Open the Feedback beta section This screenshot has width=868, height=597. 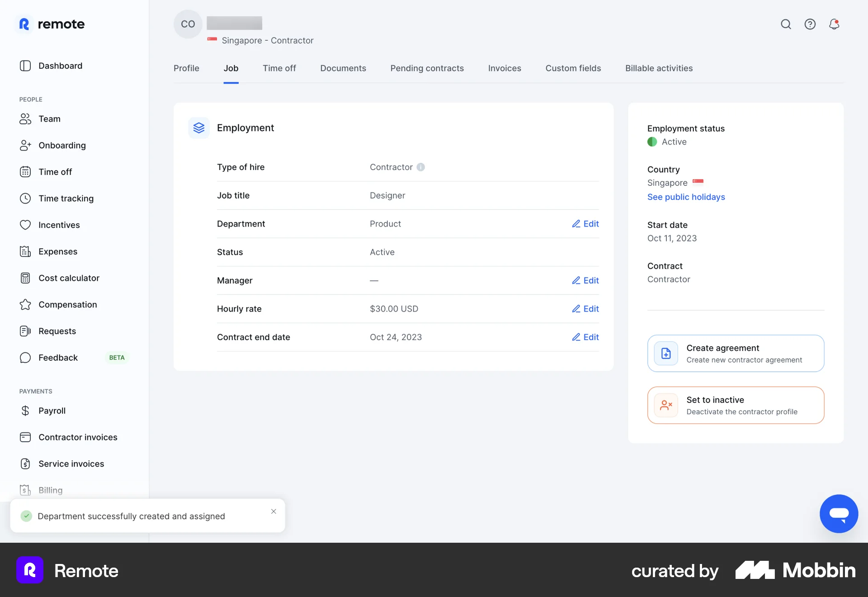(57, 357)
